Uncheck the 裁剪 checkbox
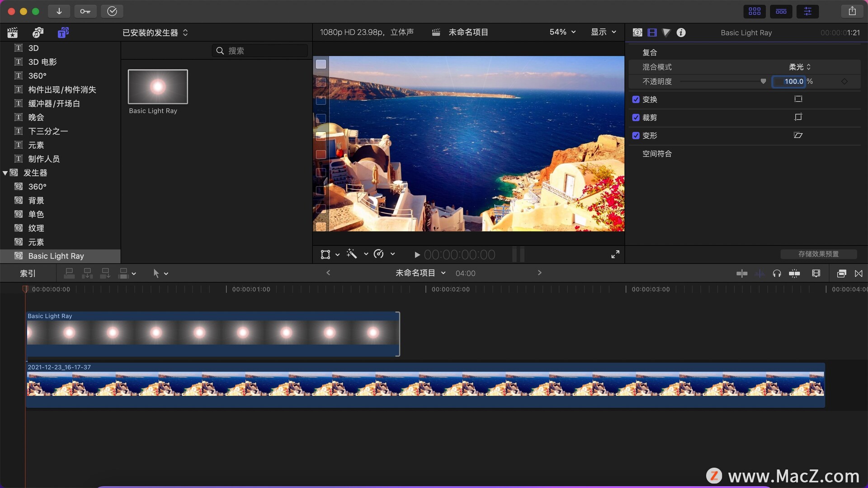 point(636,117)
